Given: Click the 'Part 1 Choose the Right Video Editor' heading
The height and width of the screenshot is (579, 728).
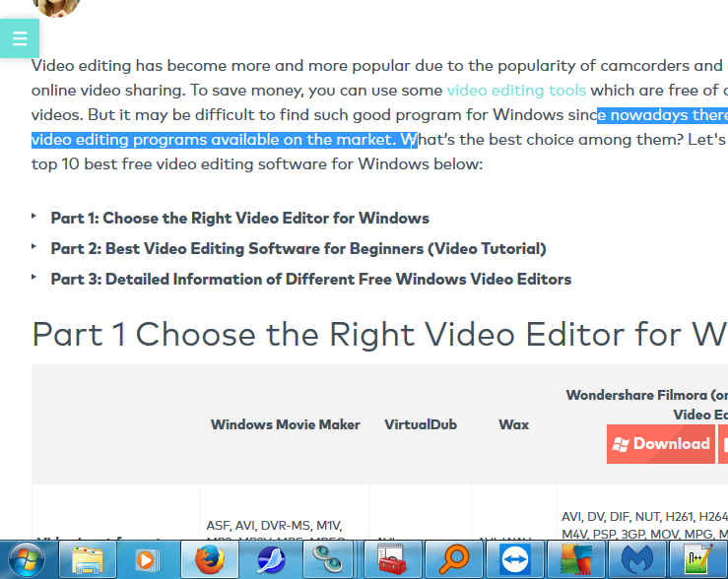Looking at the screenshot, I should 379,335.
